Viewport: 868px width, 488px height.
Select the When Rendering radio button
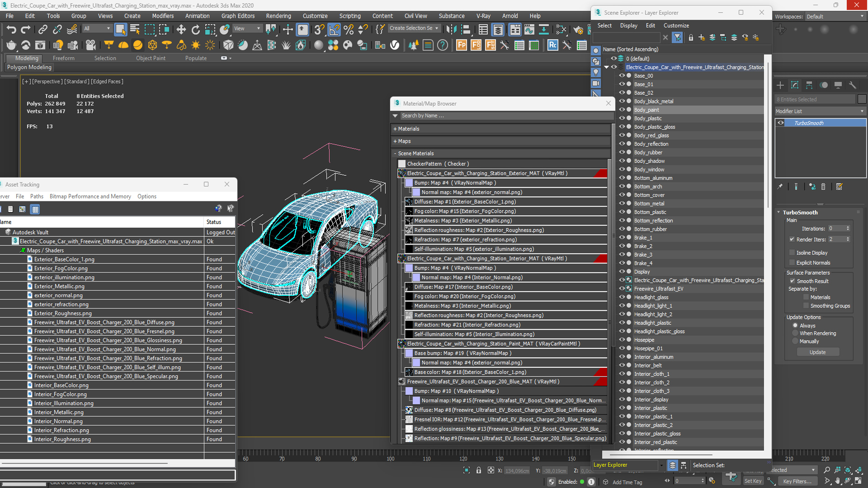(795, 333)
